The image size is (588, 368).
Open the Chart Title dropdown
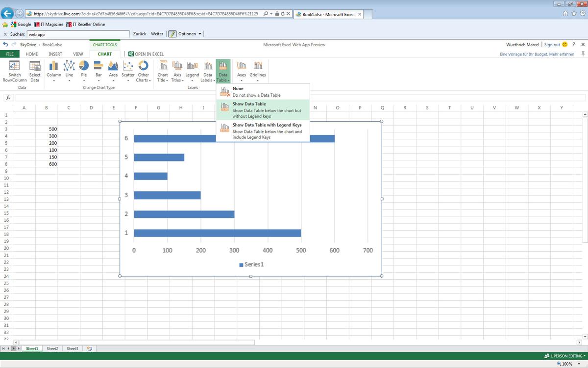(163, 71)
